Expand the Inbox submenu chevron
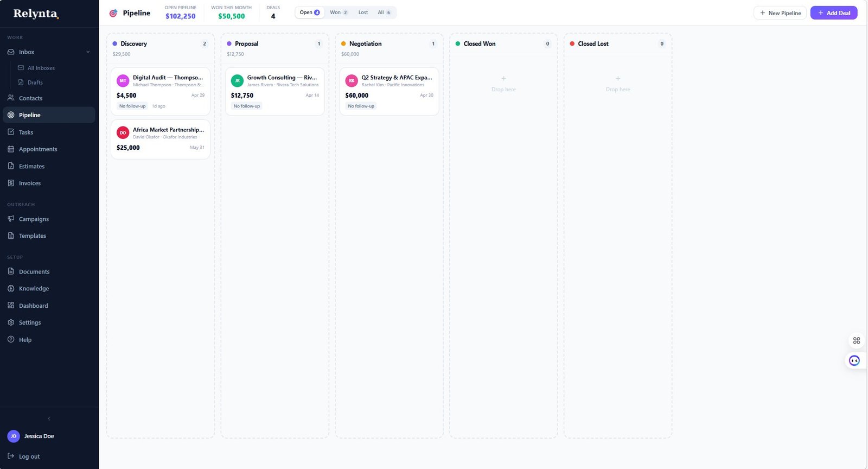The width and height of the screenshot is (868, 469). click(x=88, y=52)
